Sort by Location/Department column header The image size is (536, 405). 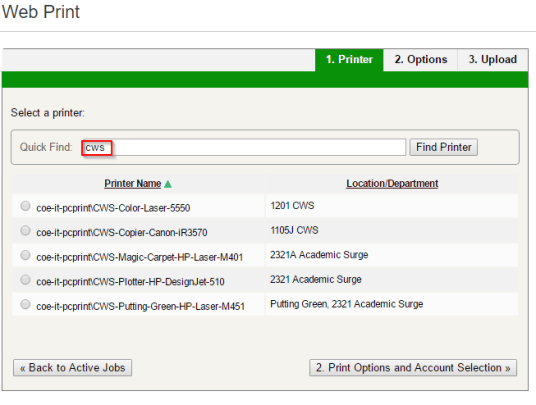pyautogui.click(x=392, y=184)
